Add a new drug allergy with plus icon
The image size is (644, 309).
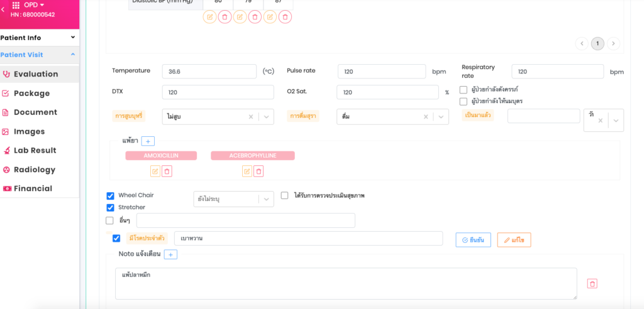[x=148, y=141]
